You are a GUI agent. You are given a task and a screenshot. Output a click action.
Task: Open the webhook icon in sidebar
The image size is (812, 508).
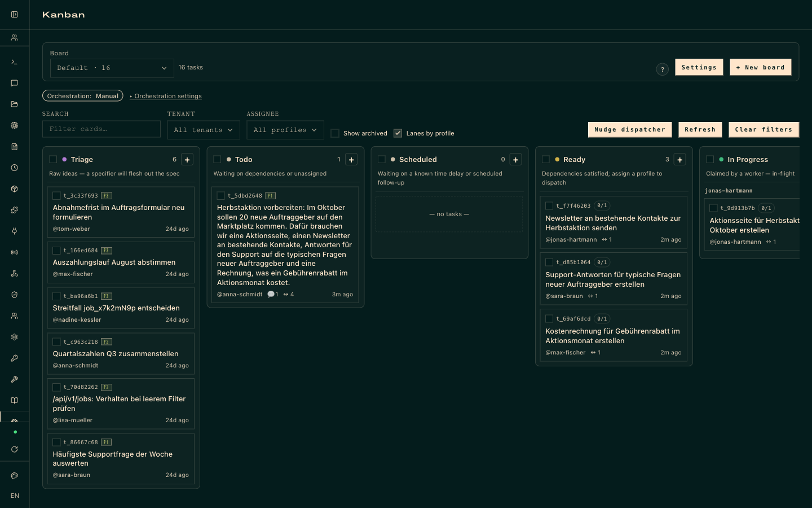pos(15,274)
